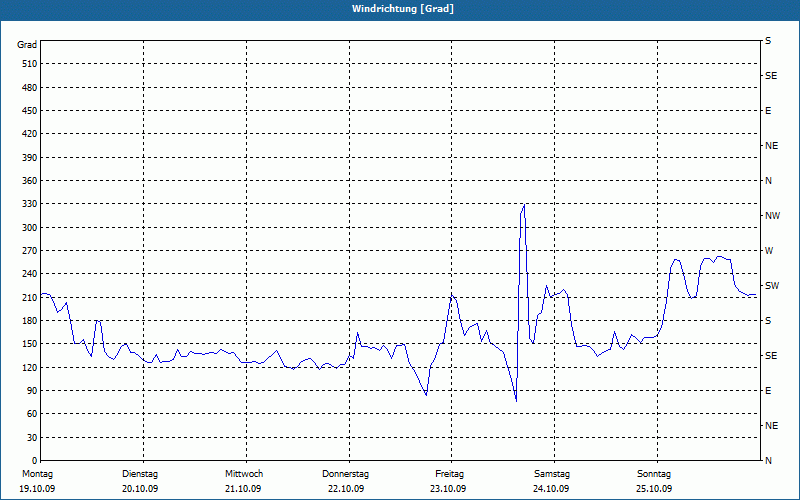The image size is (800, 500).
Task: Select the 420 degree axis label
Action: point(29,134)
